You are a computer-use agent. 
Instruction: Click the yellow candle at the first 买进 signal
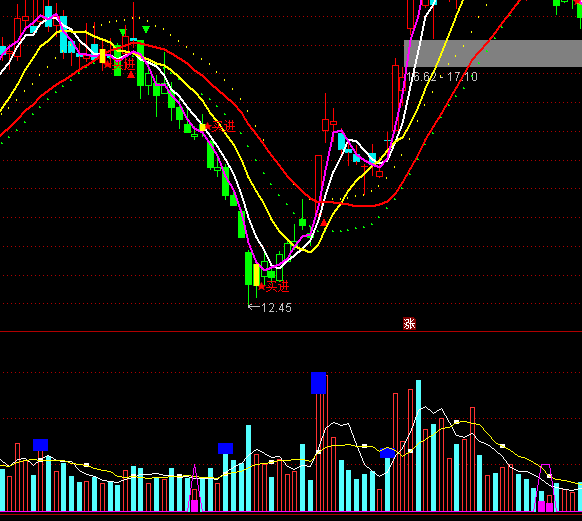point(102,56)
